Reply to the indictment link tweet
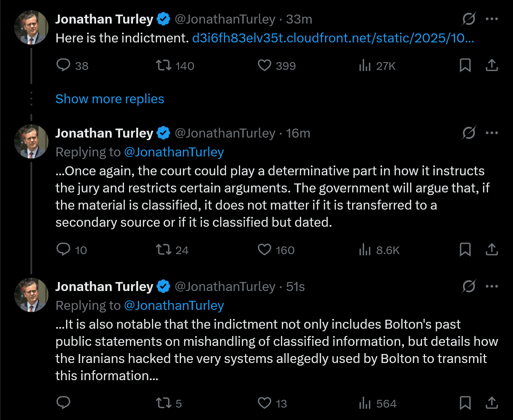Image resolution: width=513 pixels, height=420 pixels. [x=63, y=65]
